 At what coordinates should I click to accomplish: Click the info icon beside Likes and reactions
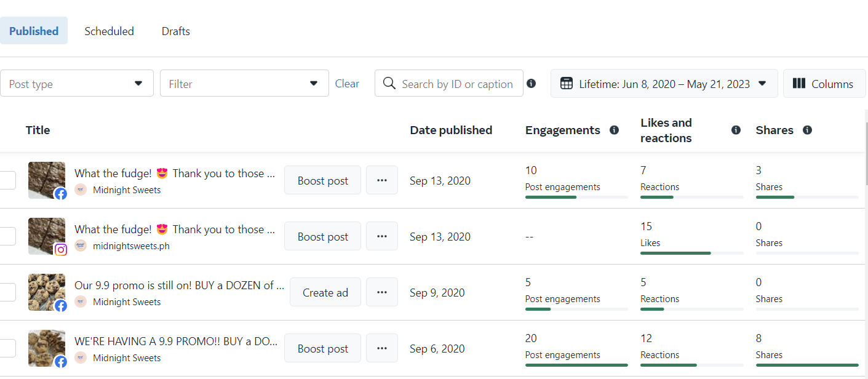tap(736, 130)
